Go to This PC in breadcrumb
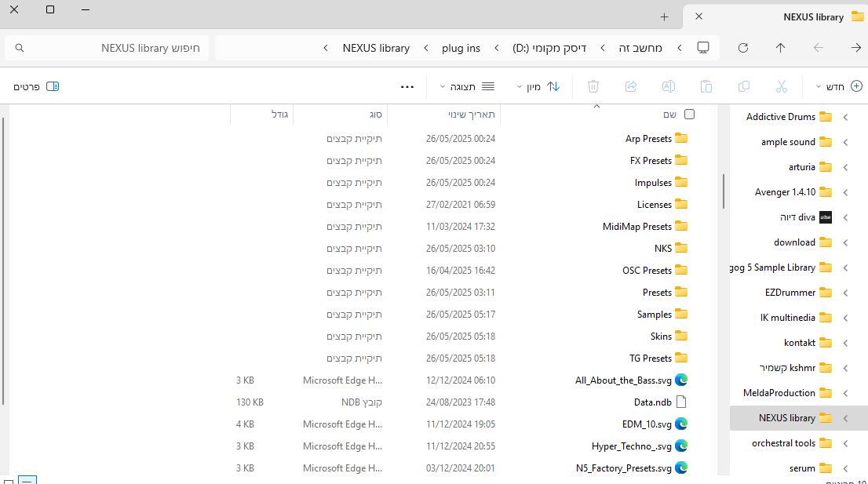This screenshot has width=868, height=484. point(640,48)
